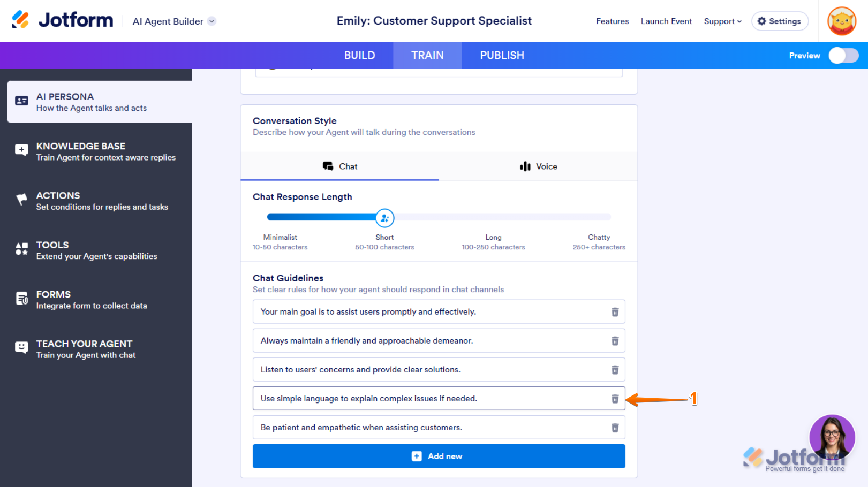Delete the 'Use simple language' guideline

tap(615, 399)
